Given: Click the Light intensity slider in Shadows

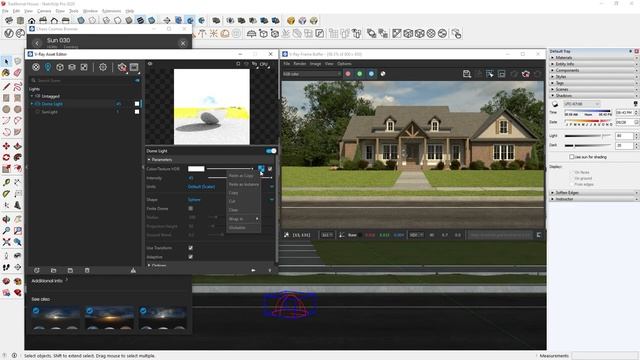Looking at the screenshot, I should [588, 136].
